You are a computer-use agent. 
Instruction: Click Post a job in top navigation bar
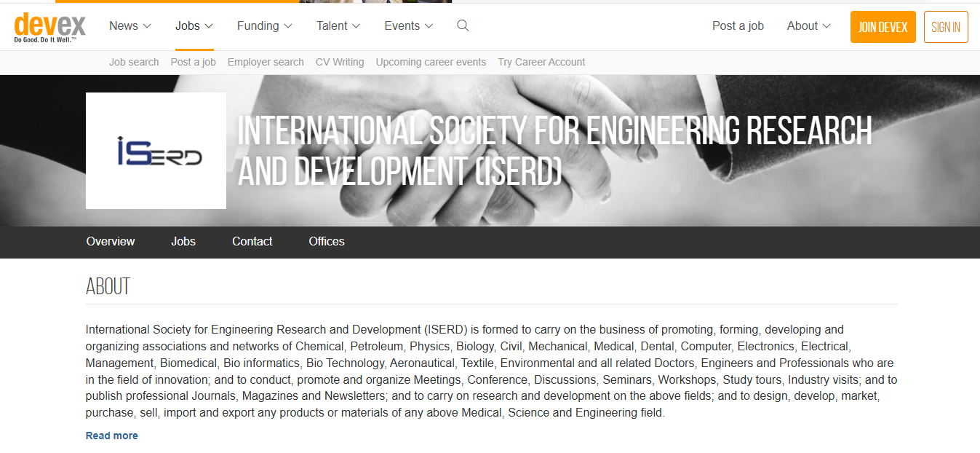(x=738, y=26)
